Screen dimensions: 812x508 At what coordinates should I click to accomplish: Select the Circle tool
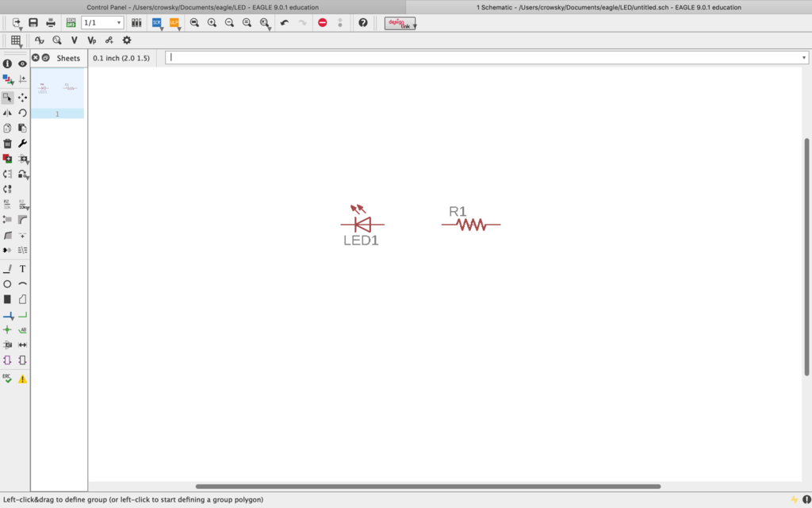click(7, 284)
